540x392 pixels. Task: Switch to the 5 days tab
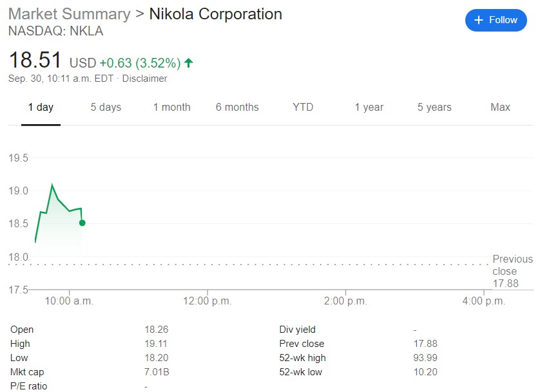coord(106,107)
